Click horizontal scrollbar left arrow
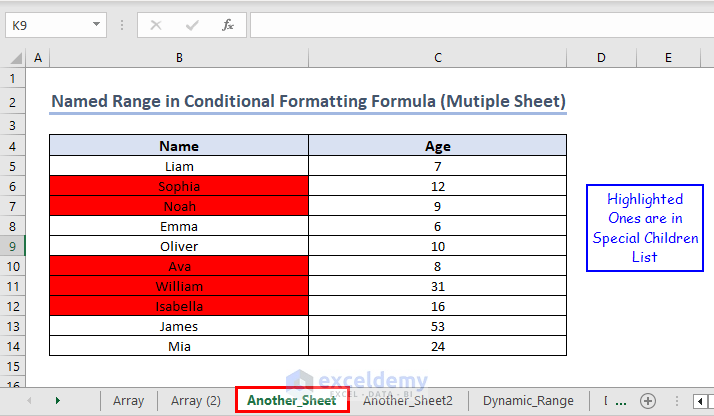Viewport: 714px width, 416px height. coord(698,400)
